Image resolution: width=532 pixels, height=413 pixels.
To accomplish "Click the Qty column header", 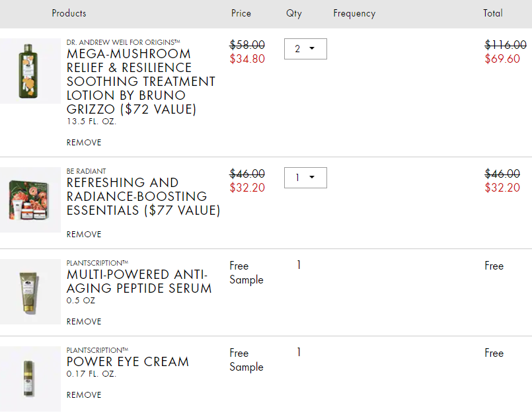I will [x=294, y=14].
